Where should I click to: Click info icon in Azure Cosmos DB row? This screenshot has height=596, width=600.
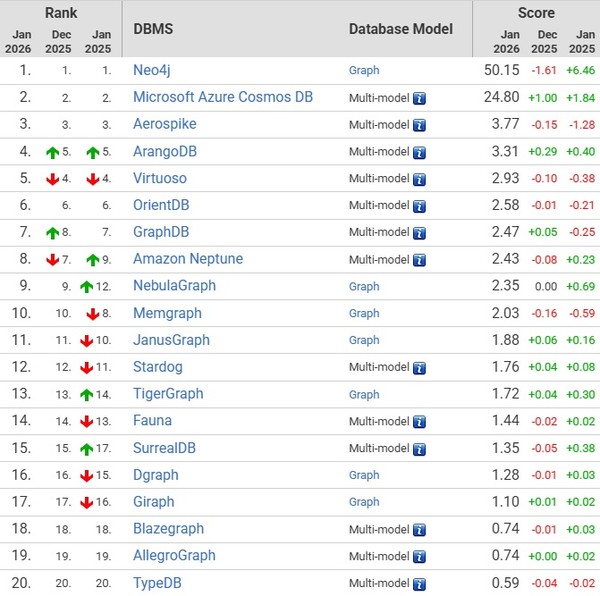tap(419, 98)
